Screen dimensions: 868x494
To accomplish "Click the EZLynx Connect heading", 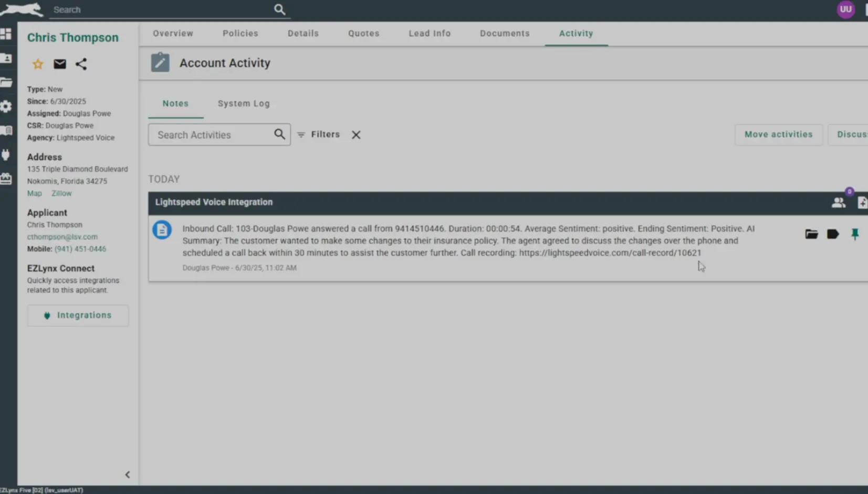I will pos(61,268).
